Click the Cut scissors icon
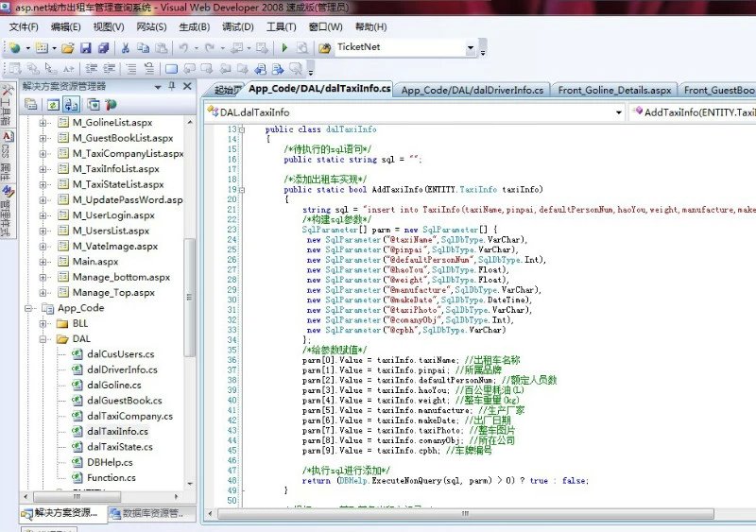Viewport: 756px width, 532px height. (126, 48)
